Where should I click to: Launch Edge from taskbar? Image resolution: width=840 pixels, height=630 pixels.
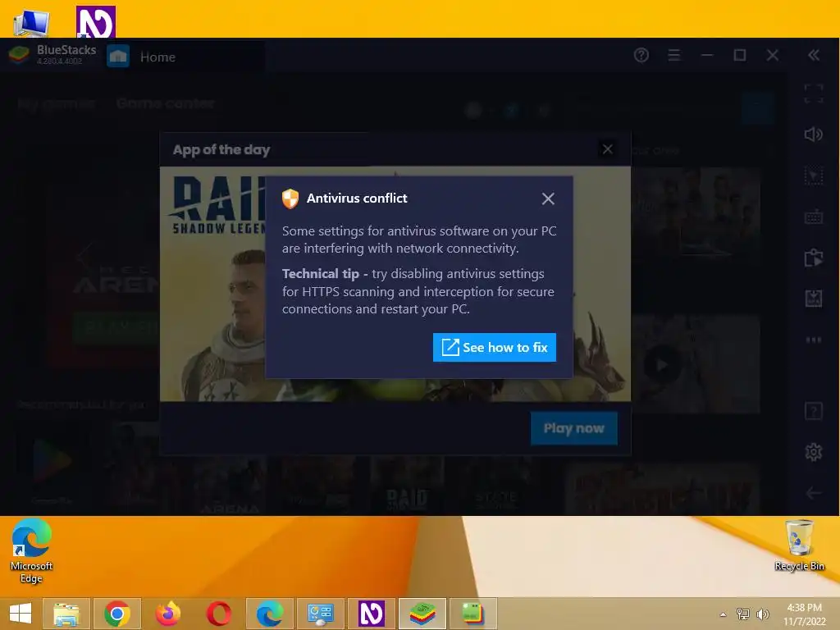point(269,614)
